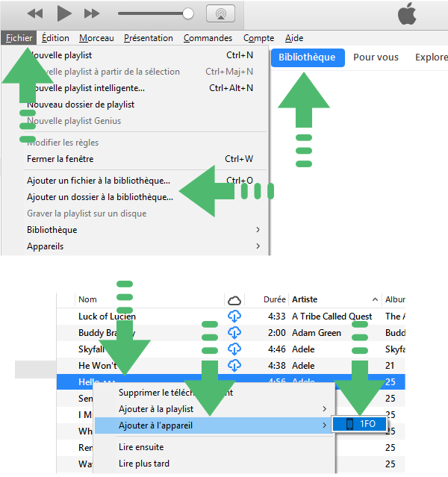The width and height of the screenshot is (448, 477).
Task: Download Skyfall from iCloud
Action: click(234, 349)
